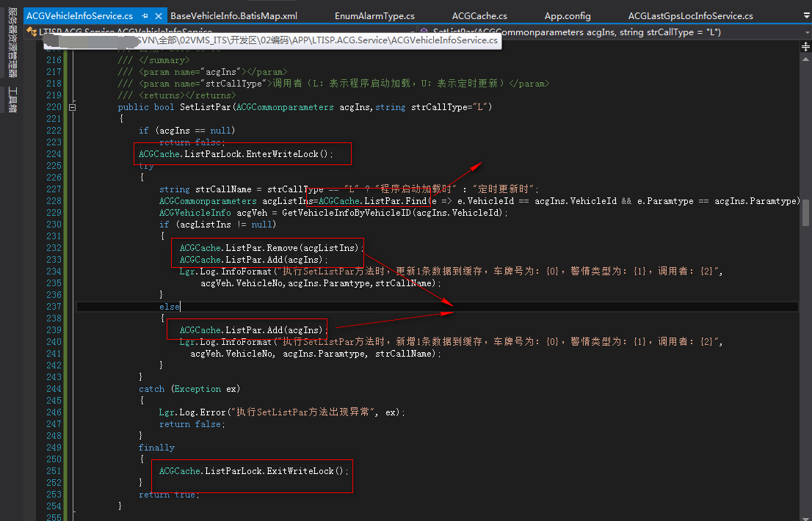Click line number 228 in the gutter

pos(54,201)
